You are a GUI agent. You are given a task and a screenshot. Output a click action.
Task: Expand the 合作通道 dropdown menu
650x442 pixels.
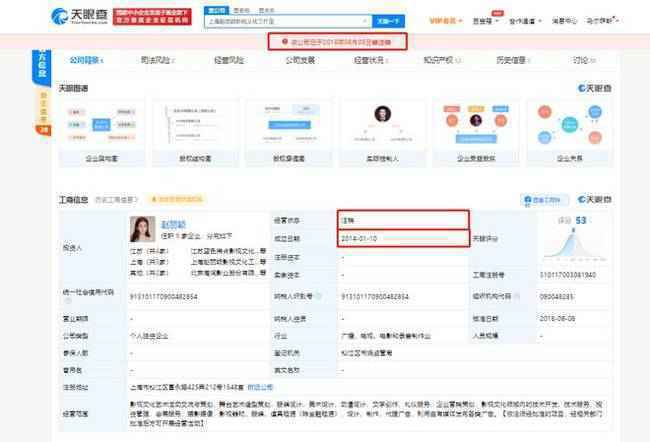[x=527, y=20]
